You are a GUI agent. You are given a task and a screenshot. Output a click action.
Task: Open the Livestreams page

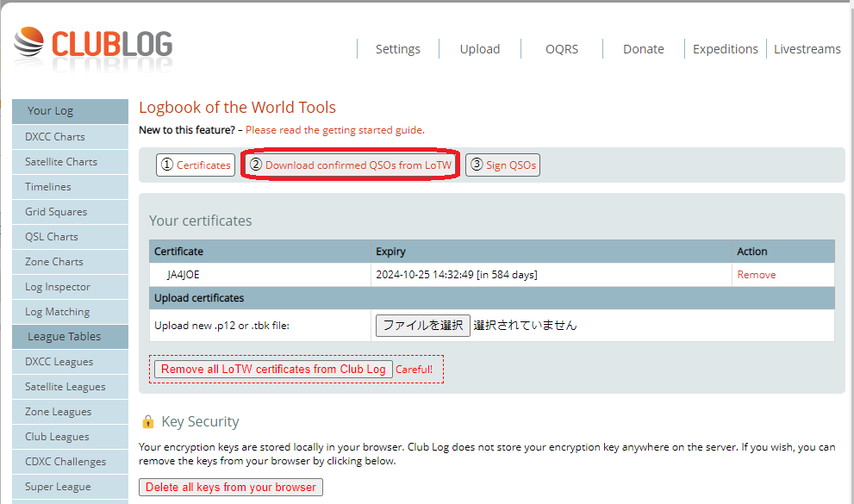[x=807, y=49]
